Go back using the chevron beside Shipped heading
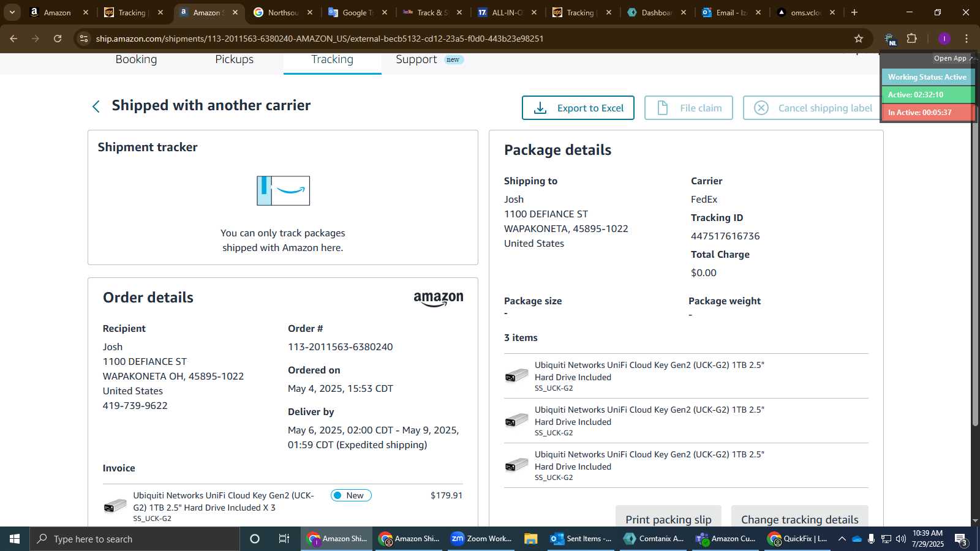Image resolution: width=980 pixels, height=551 pixels. point(96,107)
